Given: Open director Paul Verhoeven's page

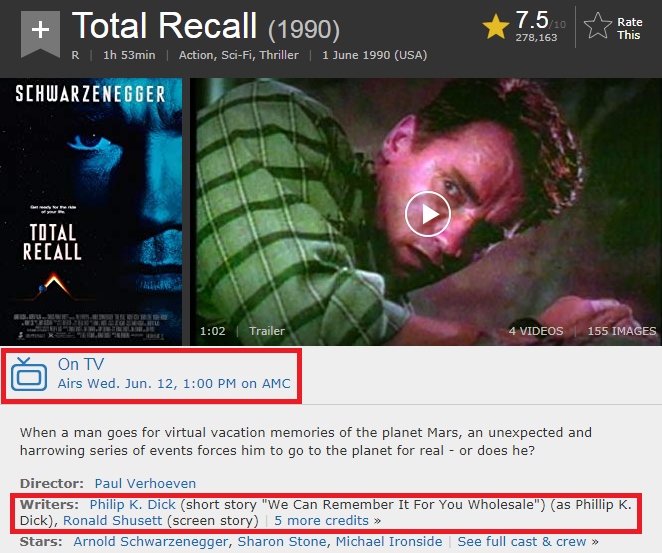Looking at the screenshot, I should pyautogui.click(x=145, y=483).
